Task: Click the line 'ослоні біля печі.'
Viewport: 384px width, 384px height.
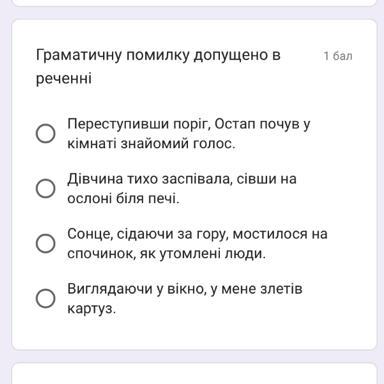Action: coord(123,199)
